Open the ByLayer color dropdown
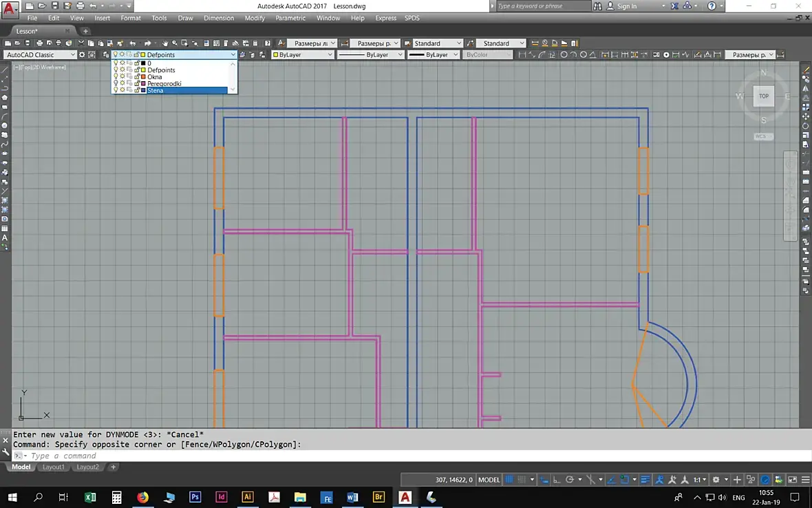The height and width of the screenshot is (508, 812). [302, 54]
